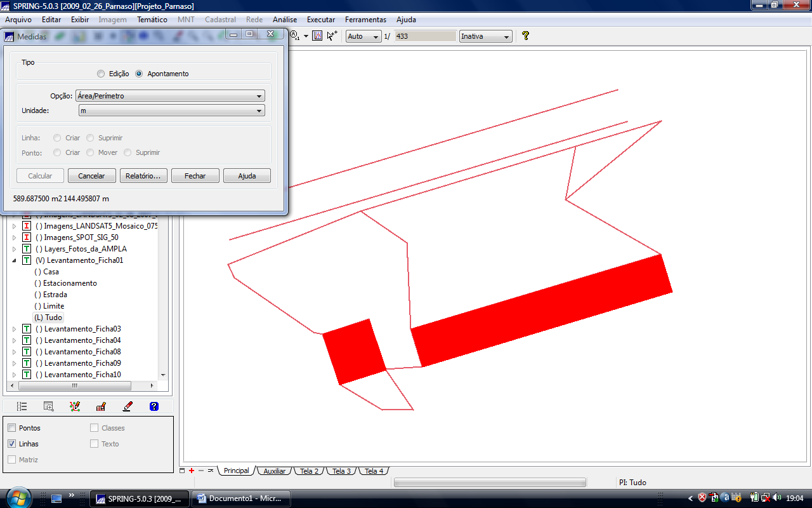This screenshot has width=812, height=508.
Task: Collapse the Levantamento_Ficha01 tree node
Action: [x=15, y=260]
